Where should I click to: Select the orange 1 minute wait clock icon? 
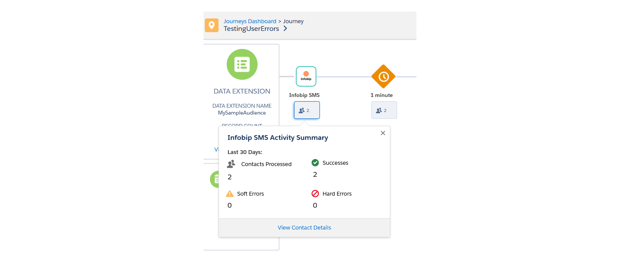click(383, 76)
